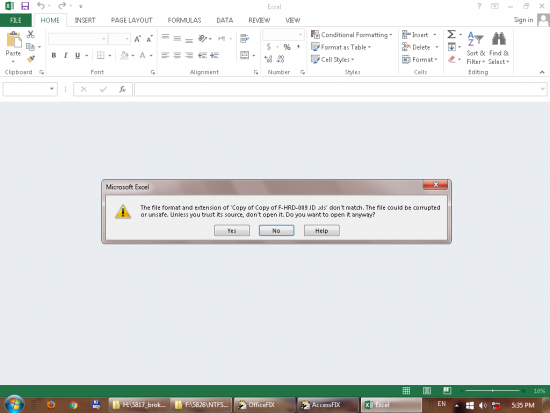Open the font name combo box

click(x=78, y=39)
